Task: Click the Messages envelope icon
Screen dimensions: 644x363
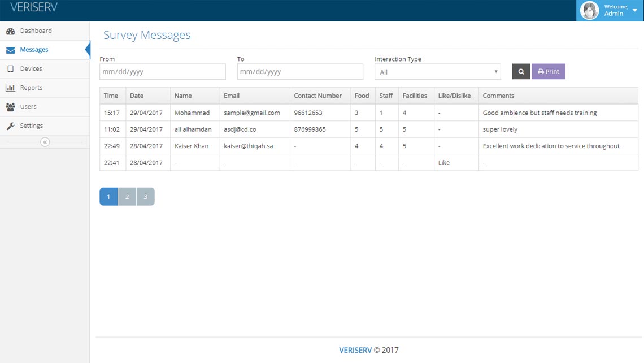Action: 10,50
